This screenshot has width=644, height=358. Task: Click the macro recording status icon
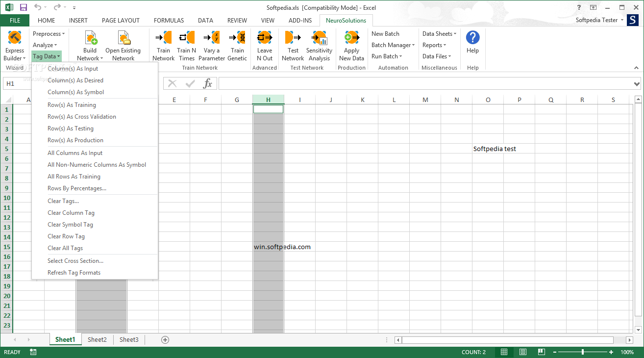(33, 352)
